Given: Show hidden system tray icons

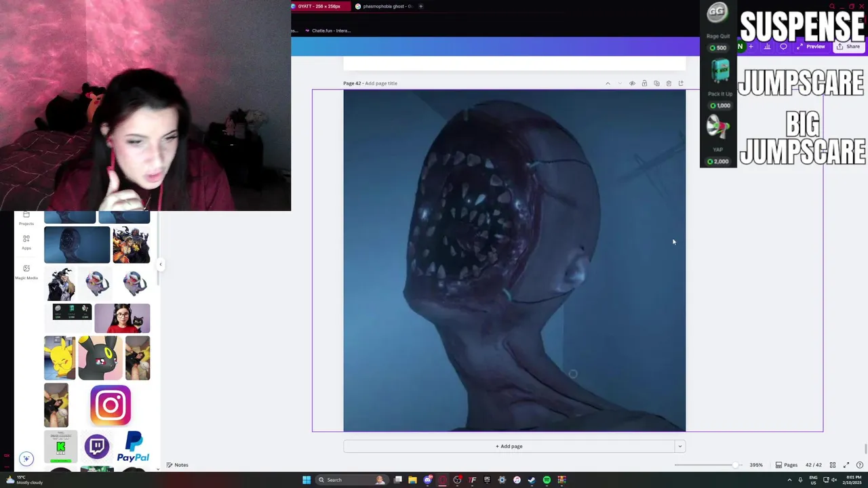Looking at the screenshot, I should [x=789, y=480].
